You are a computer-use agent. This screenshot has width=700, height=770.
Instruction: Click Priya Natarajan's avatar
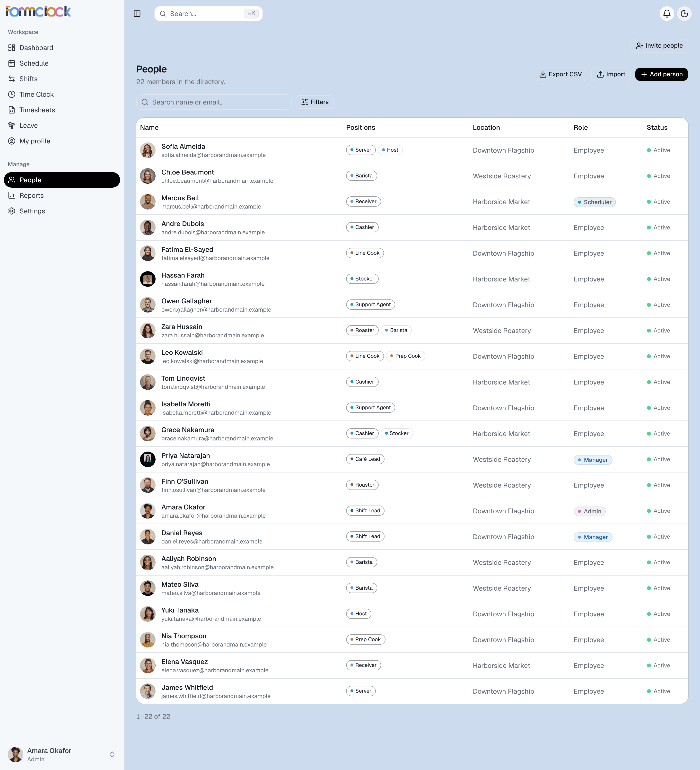148,459
